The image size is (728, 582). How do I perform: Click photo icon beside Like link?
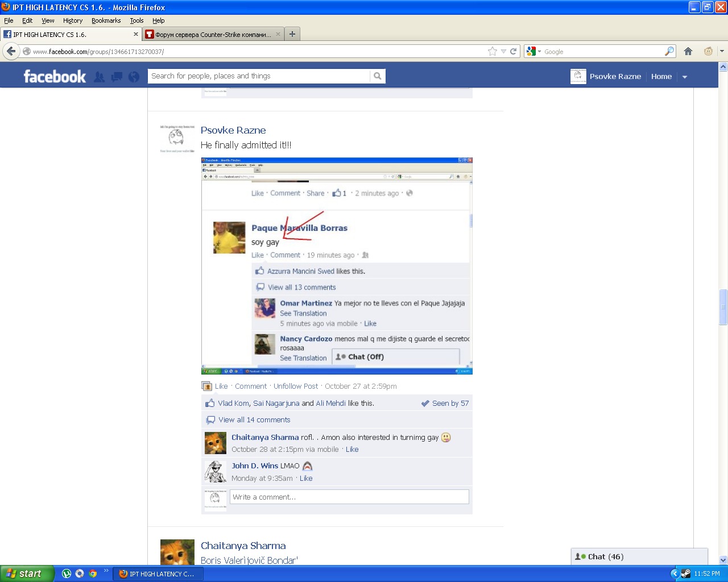tap(207, 386)
